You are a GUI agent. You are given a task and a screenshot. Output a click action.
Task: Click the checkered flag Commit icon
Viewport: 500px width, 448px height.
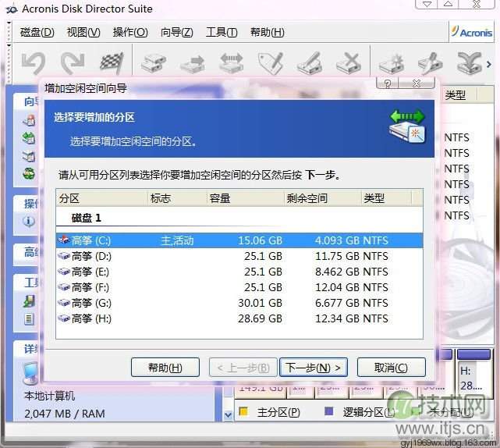pos(112,62)
